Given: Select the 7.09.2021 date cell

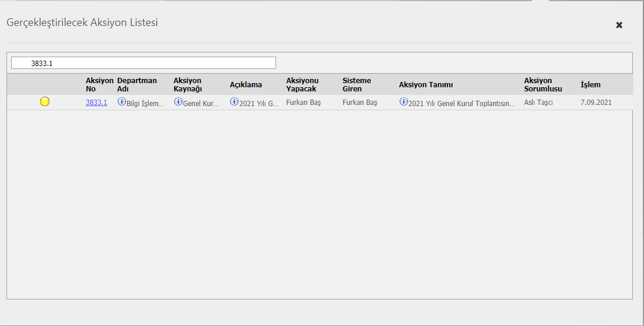Looking at the screenshot, I should [x=596, y=103].
